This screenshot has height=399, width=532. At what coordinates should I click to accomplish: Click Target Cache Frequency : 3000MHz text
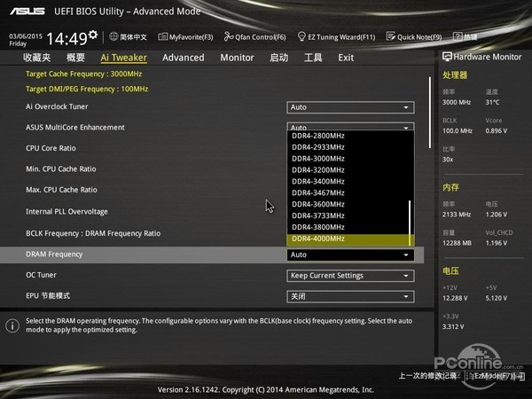click(84, 74)
